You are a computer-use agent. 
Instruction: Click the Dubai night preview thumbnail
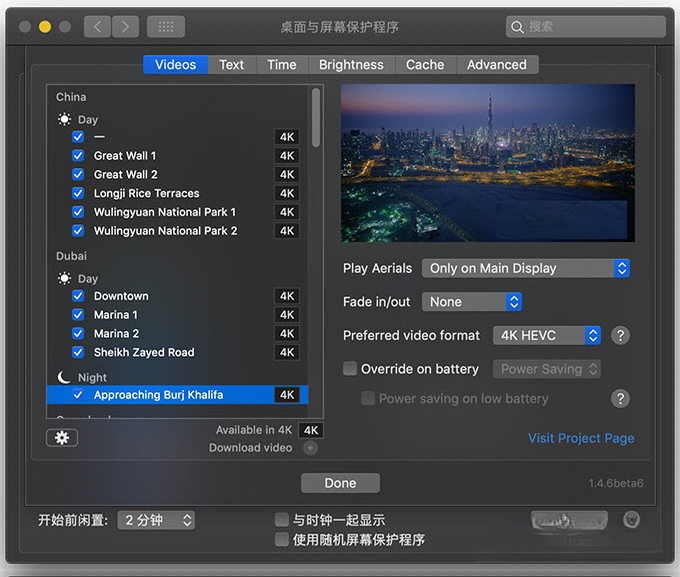tap(488, 163)
